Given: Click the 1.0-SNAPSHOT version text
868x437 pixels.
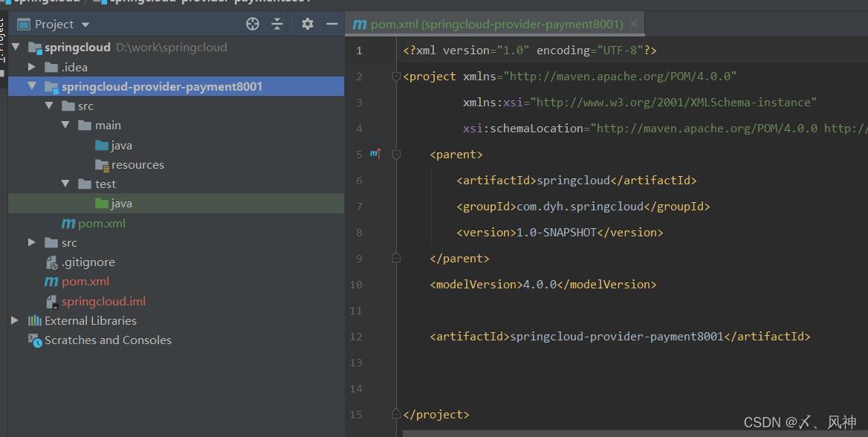Looking at the screenshot, I should (x=556, y=232).
